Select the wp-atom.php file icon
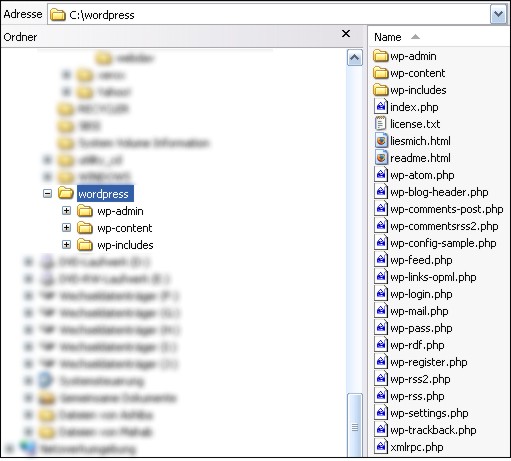511x461 pixels. tap(381, 175)
